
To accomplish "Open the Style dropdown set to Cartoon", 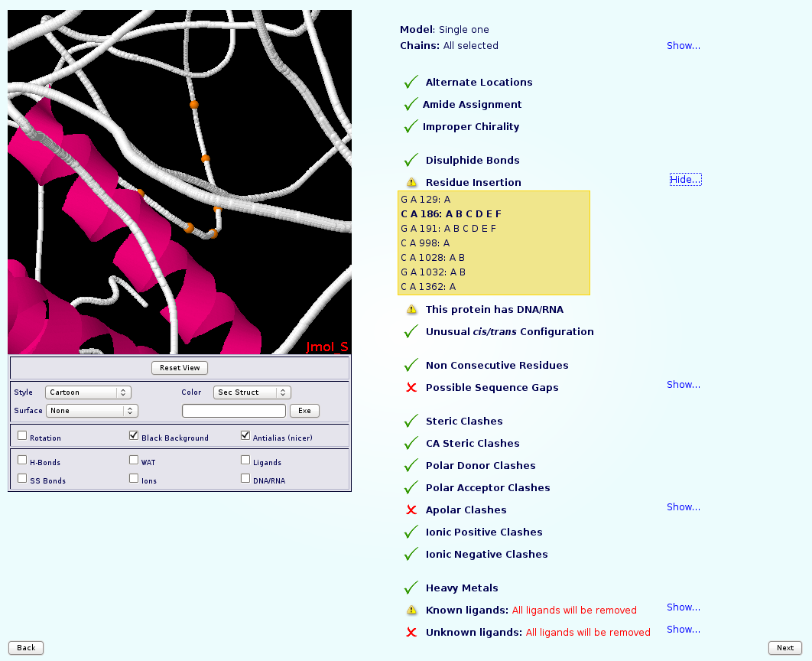I will click(x=88, y=392).
